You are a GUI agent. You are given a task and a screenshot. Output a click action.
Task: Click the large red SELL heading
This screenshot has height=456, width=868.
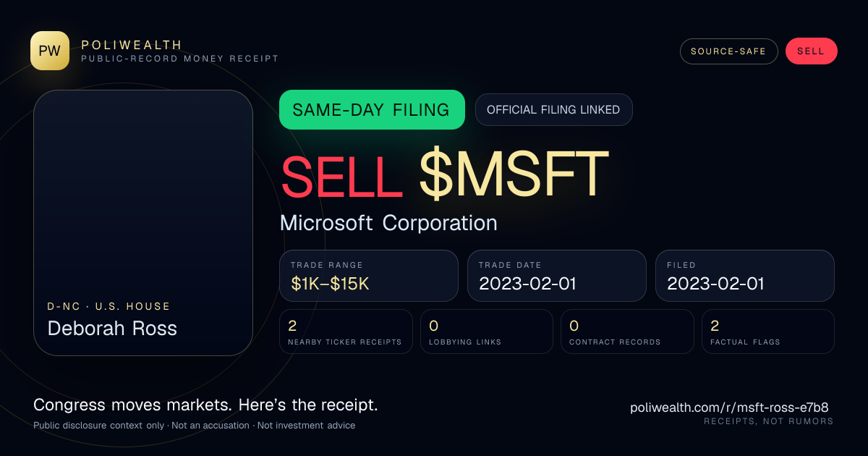pyautogui.click(x=342, y=174)
